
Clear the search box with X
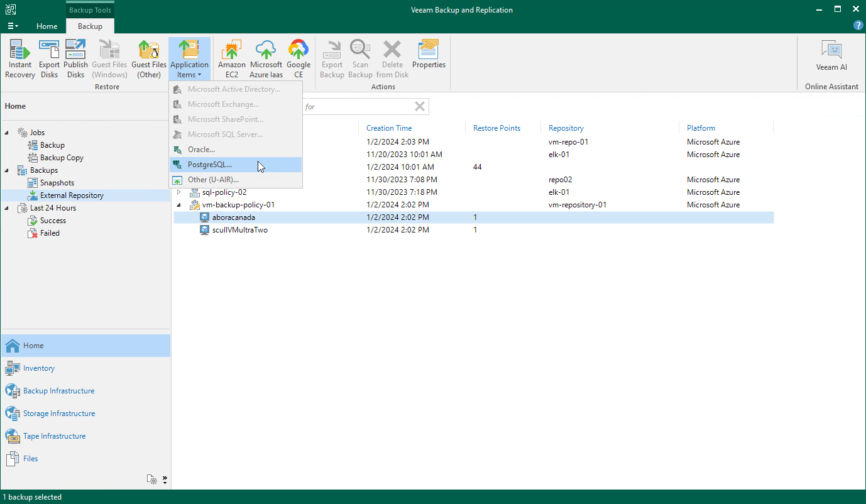click(x=420, y=107)
